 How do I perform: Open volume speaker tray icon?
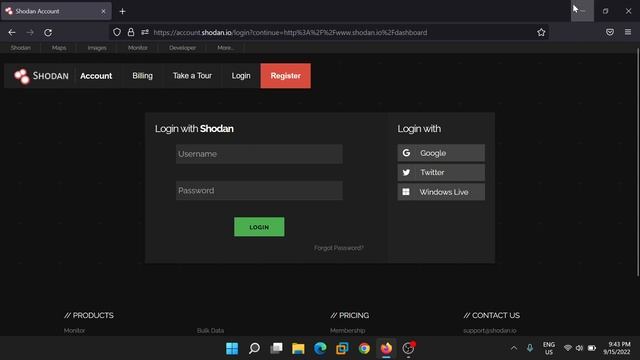[x=580, y=348]
